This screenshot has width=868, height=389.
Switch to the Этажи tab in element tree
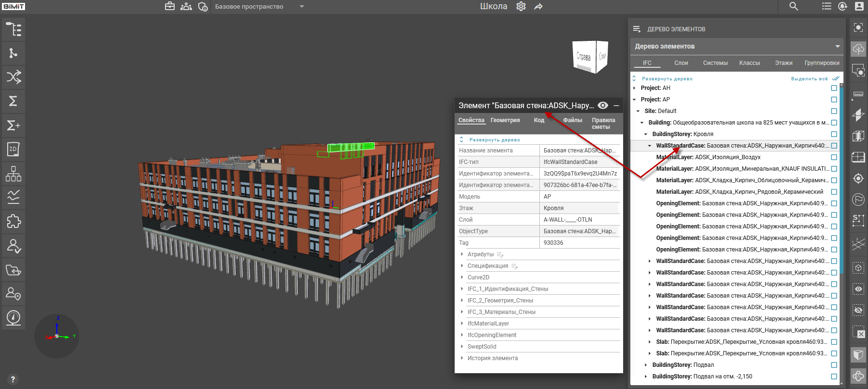pos(783,63)
